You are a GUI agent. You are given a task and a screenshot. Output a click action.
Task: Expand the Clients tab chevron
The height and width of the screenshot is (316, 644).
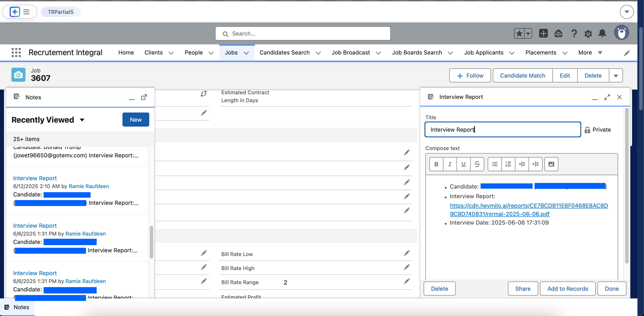click(x=171, y=53)
